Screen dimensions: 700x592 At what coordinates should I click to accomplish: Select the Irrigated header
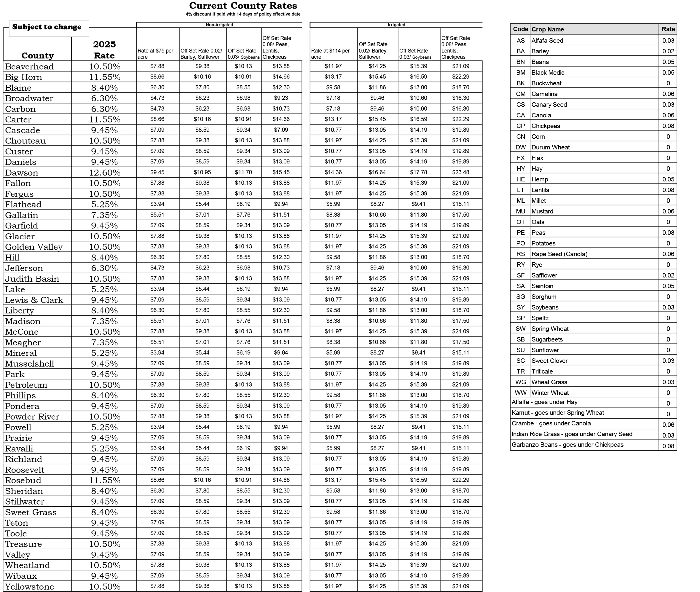[x=396, y=25]
